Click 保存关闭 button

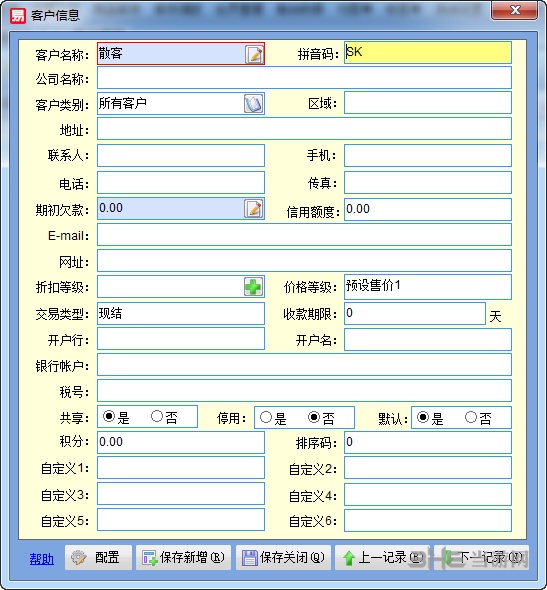(283, 557)
